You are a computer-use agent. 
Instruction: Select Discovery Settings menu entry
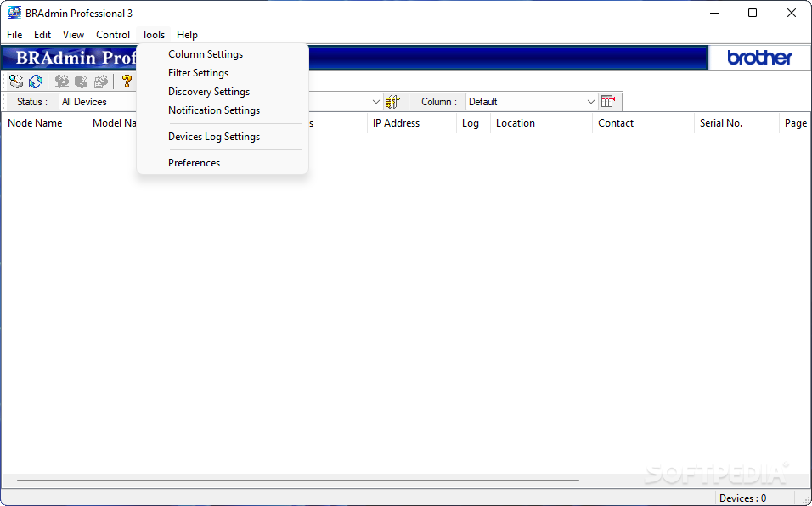click(223, 92)
